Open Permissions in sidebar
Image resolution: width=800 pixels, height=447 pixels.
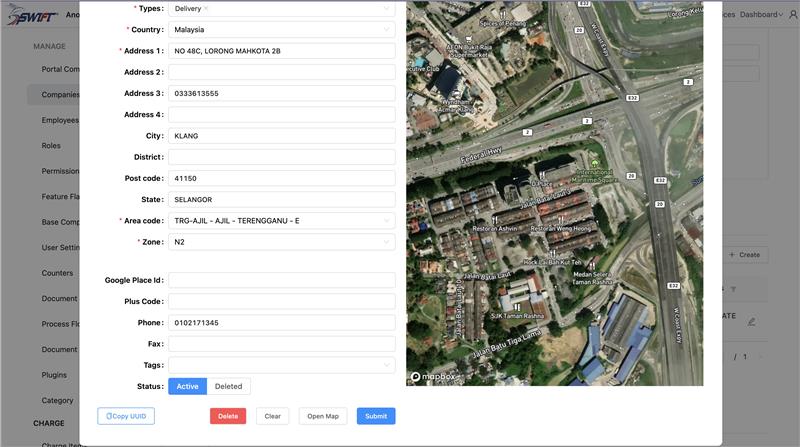(x=60, y=171)
